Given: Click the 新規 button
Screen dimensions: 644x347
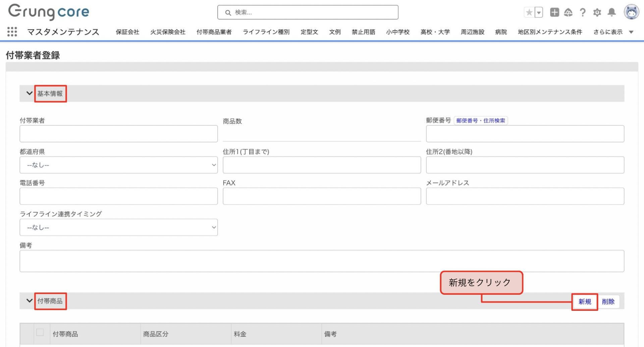Looking at the screenshot, I should coord(585,302).
